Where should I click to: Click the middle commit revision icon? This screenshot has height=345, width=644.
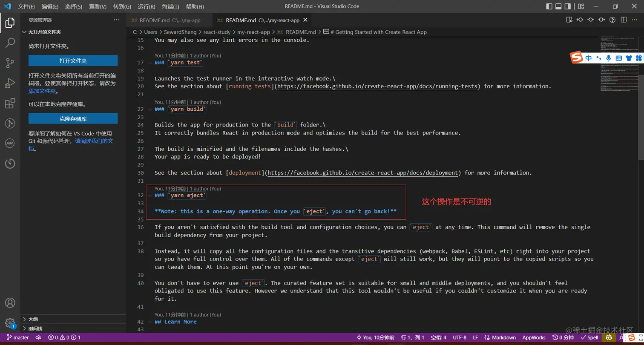click(x=591, y=20)
